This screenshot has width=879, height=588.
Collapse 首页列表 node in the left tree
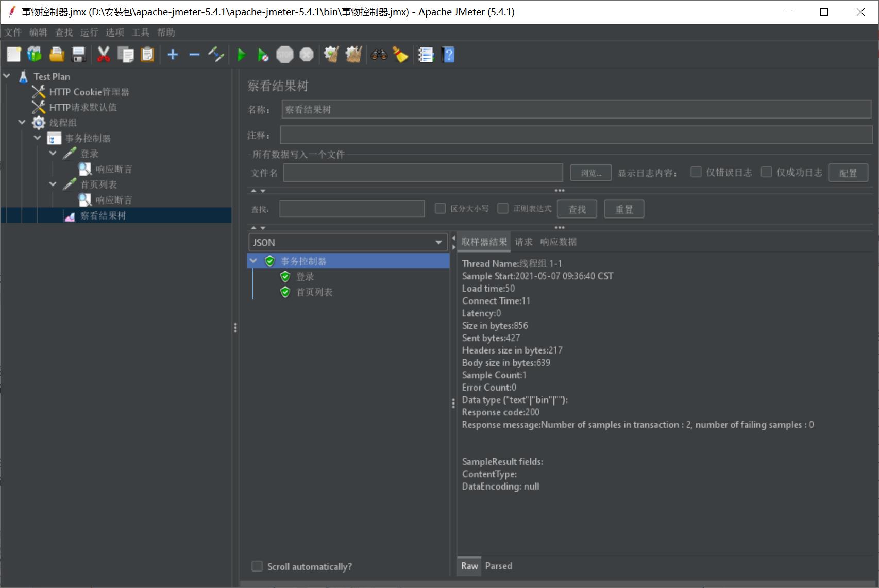53,184
